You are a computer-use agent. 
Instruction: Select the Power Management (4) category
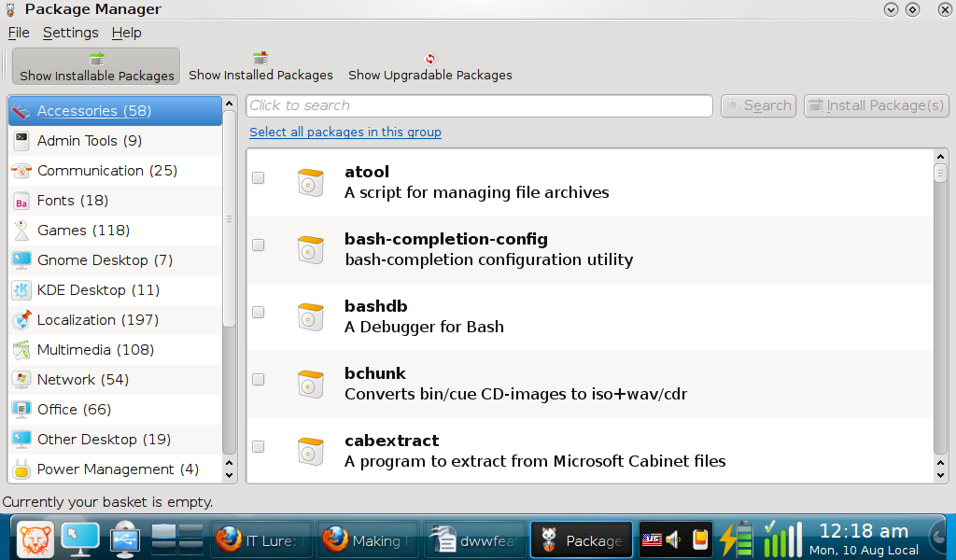pyautogui.click(x=115, y=469)
